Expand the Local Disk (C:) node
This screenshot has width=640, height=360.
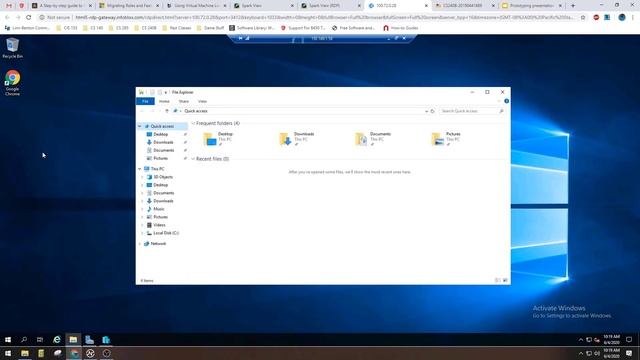[142, 233]
